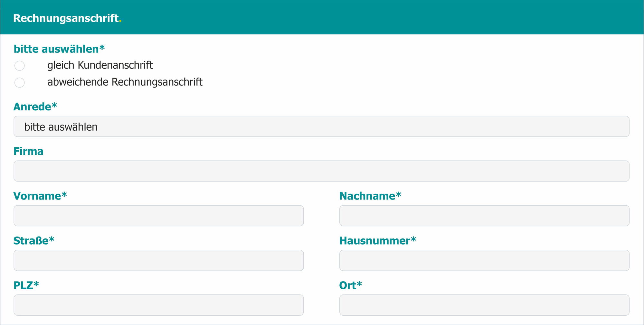Image resolution: width=644 pixels, height=325 pixels.
Task: Click the "Straße*" field label
Action: 34,241
